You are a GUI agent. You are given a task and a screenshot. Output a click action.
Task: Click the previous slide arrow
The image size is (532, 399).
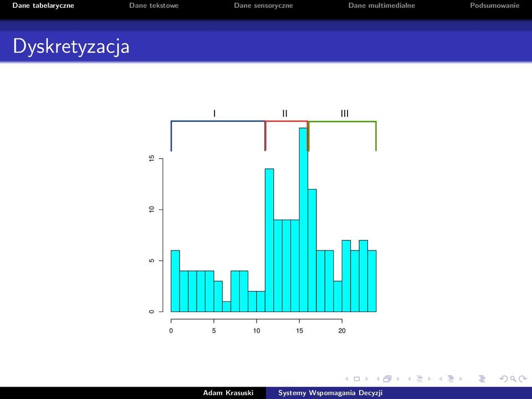pyautogui.click(x=347, y=378)
